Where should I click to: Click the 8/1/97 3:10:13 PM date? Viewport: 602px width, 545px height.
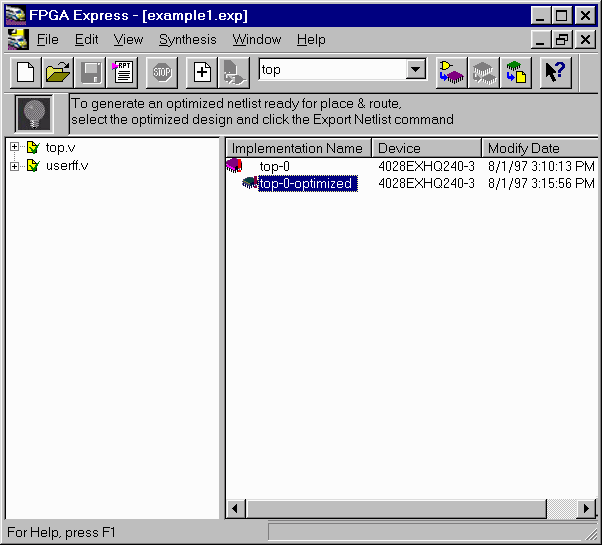541,166
